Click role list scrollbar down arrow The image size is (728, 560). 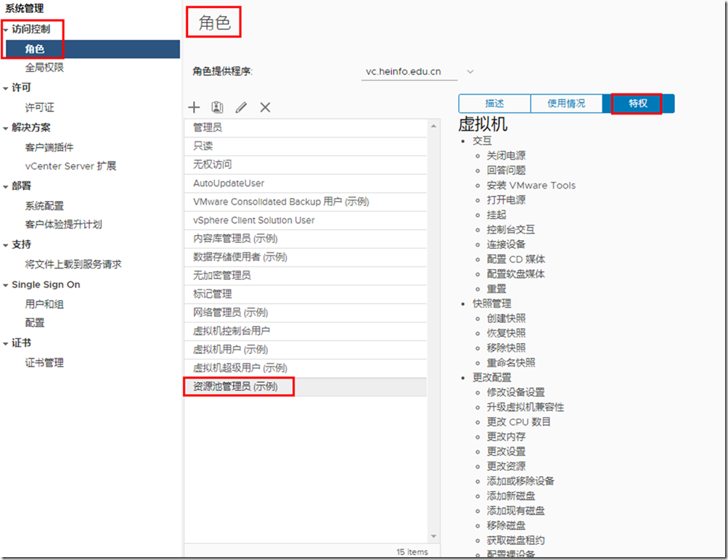coord(433,536)
